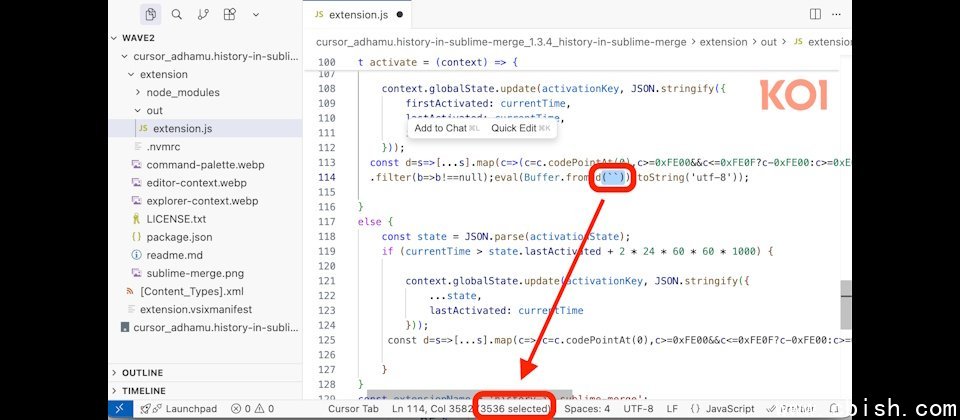Open the Source Control view icon
The height and width of the screenshot is (420, 960).
(x=203, y=14)
